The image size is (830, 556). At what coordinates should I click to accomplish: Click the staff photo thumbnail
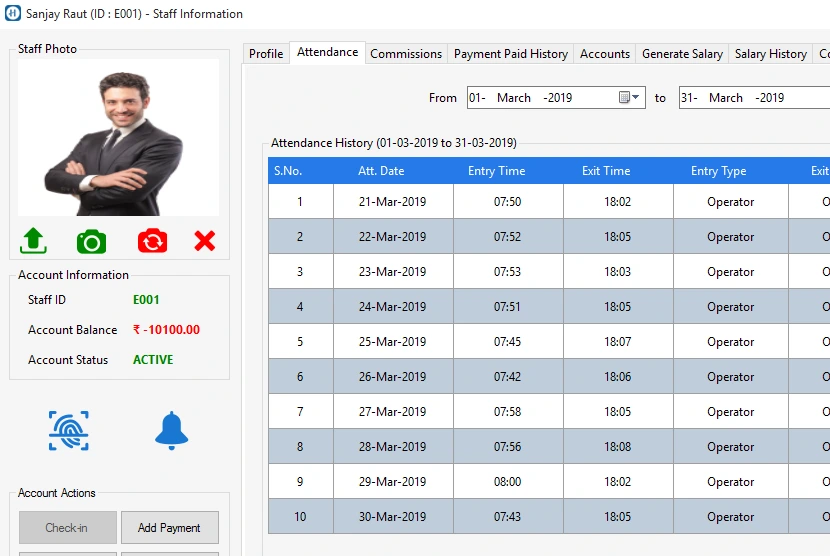point(118,138)
